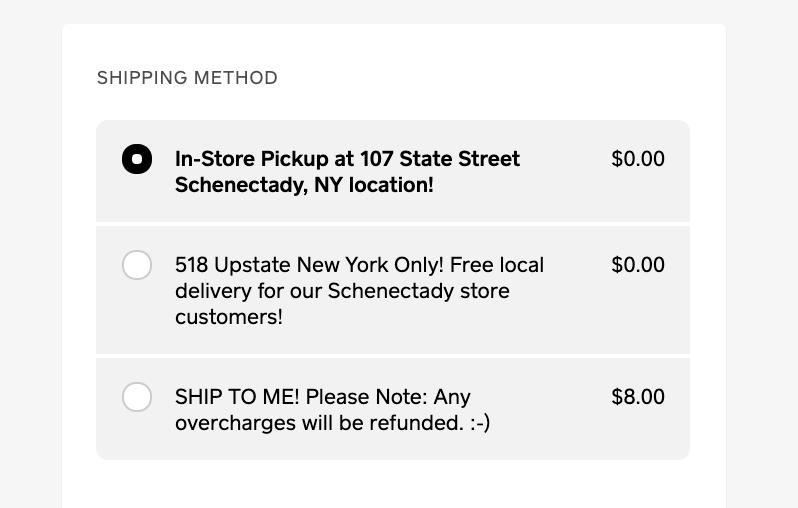Click the "Free local" text in delivery option

pos(497,265)
